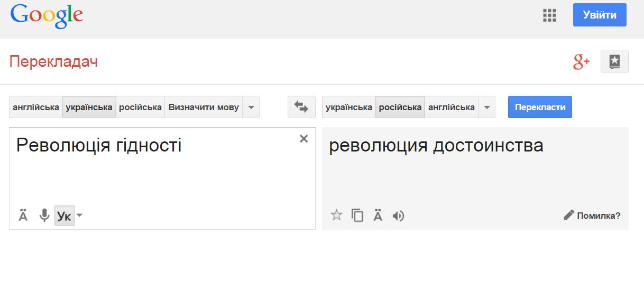Click the Увійти sign-in button
This screenshot has width=644, height=286.
[600, 15]
